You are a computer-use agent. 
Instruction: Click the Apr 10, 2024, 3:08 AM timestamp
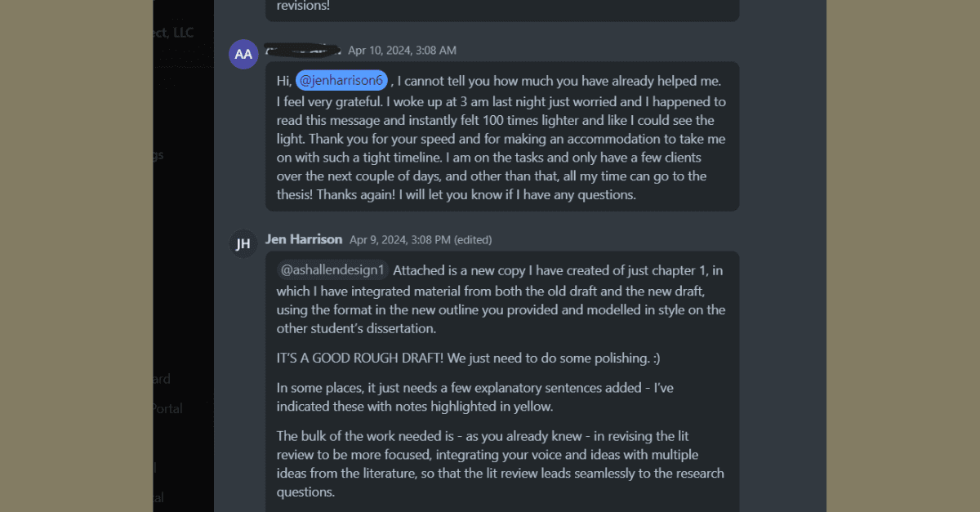(x=402, y=51)
